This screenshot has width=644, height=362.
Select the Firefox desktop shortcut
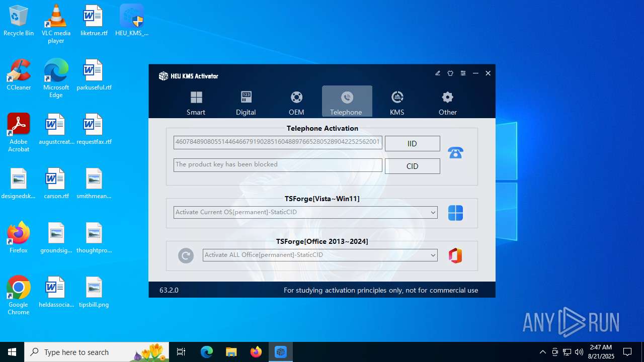pos(19,238)
